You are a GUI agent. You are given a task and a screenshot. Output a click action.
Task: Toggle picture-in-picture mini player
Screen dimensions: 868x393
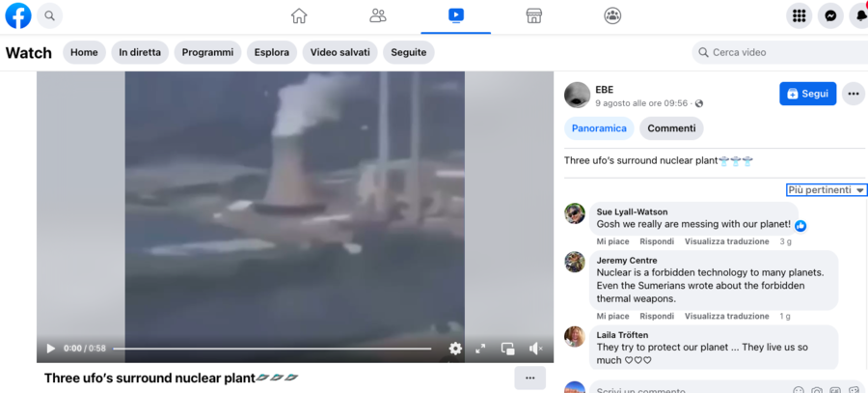tap(507, 349)
